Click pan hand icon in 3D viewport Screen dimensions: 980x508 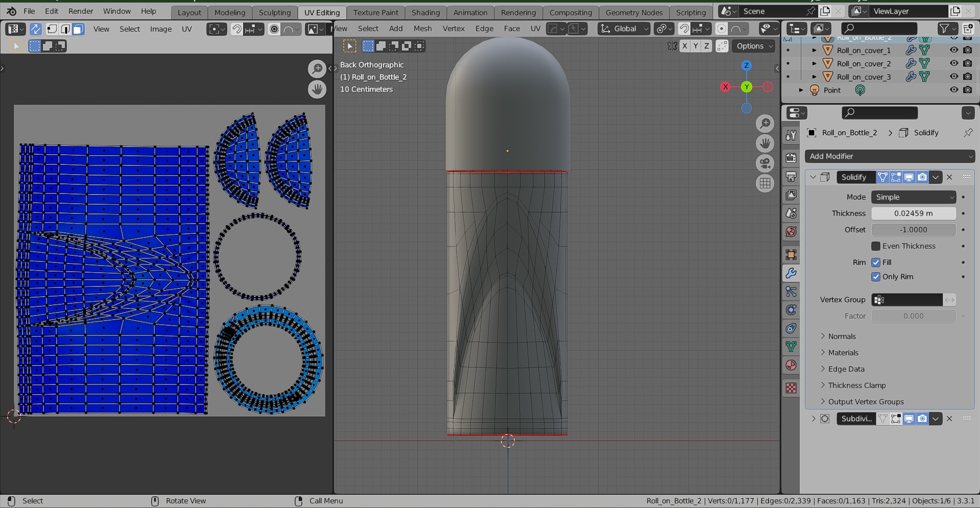(765, 143)
